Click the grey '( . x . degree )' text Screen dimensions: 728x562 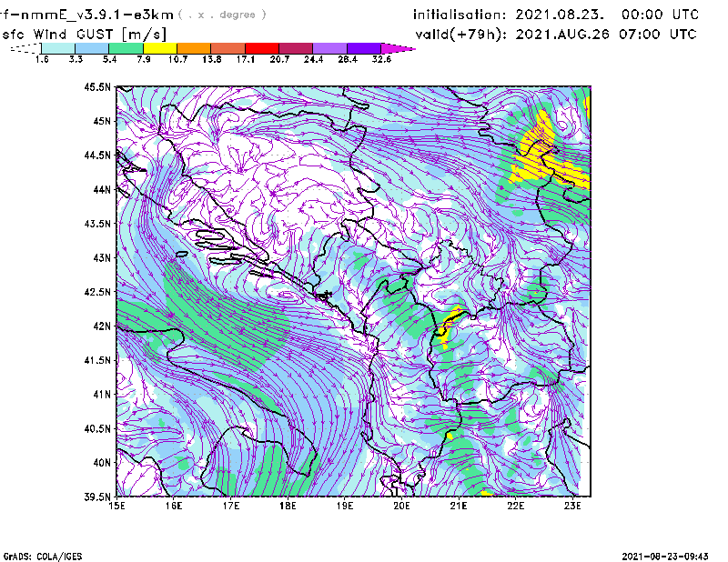tap(222, 15)
